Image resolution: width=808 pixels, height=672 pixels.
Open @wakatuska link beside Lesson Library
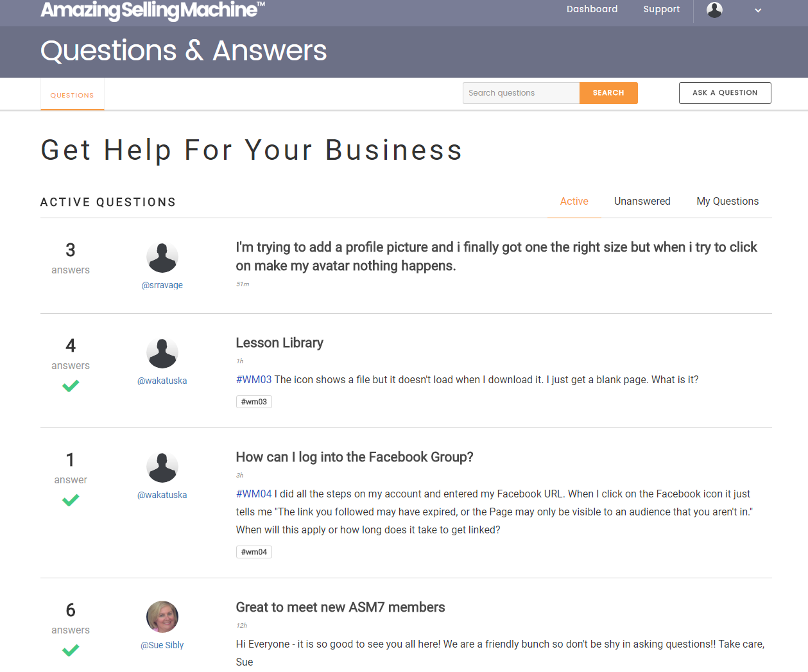(x=162, y=381)
